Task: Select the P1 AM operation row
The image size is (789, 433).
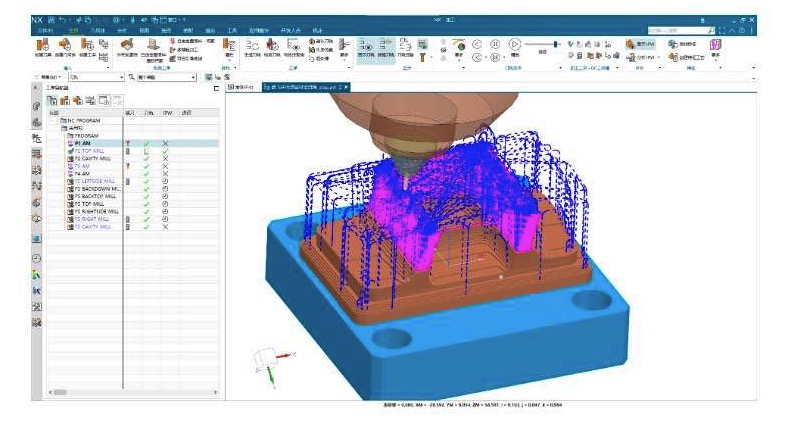Action: pyautogui.click(x=82, y=143)
